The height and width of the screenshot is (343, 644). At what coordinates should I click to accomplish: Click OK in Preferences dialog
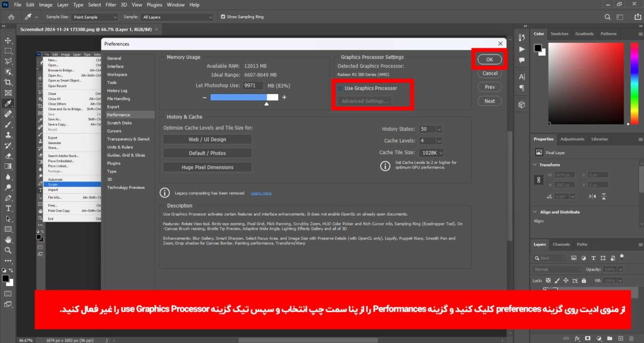click(x=489, y=60)
